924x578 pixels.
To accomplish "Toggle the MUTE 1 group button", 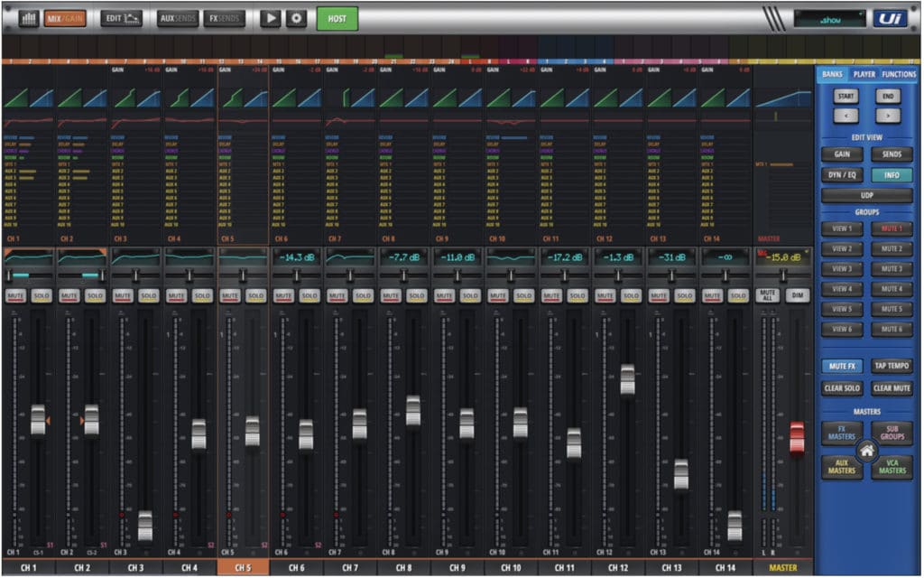I will tap(891, 228).
